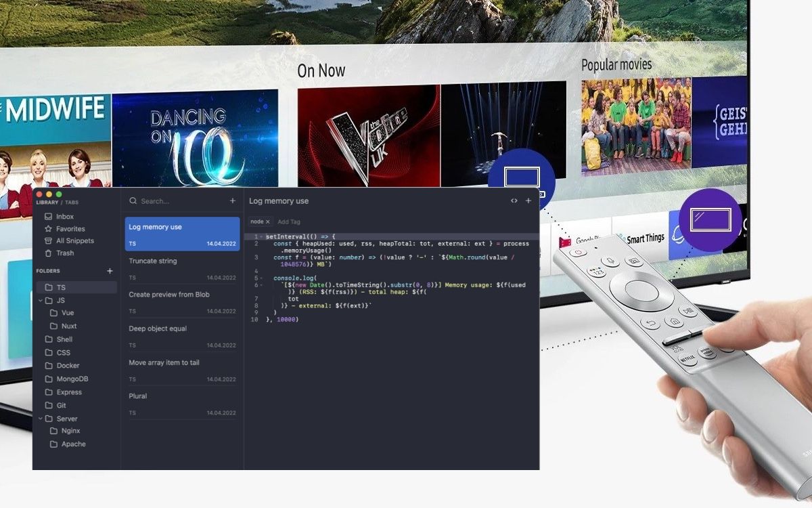Switch to the TABS view
This screenshot has height=508, width=812.
[70, 202]
